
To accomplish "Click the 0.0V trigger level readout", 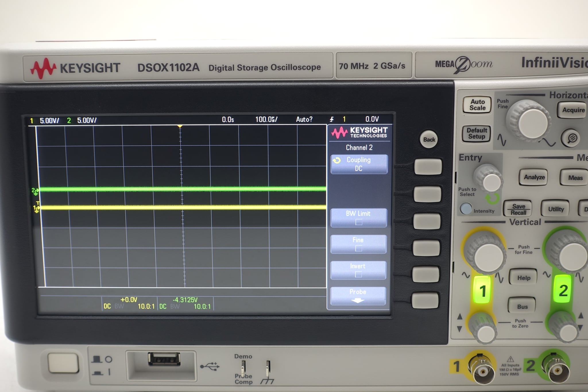I will click(372, 119).
